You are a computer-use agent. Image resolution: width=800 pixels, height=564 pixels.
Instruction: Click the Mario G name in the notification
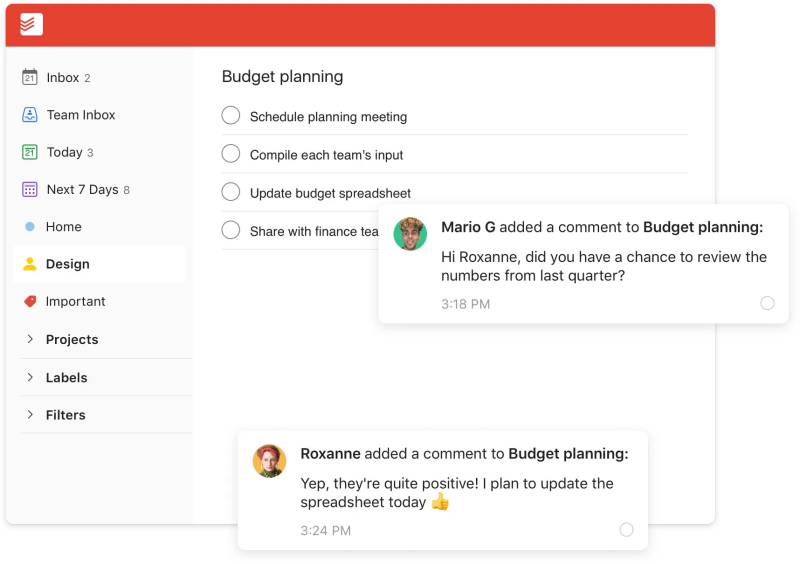tap(468, 227)
